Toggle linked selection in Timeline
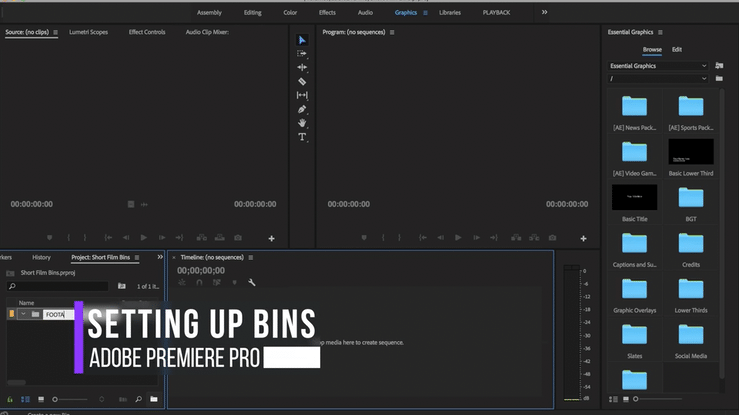This screenshot has width=739, height=415. 216,283
